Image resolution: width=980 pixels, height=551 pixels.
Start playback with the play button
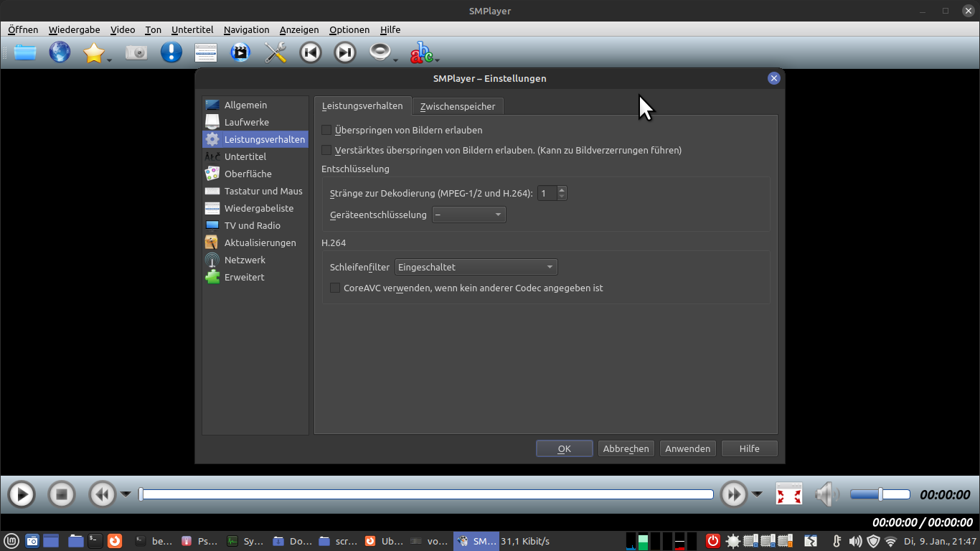tap(22, 494)
